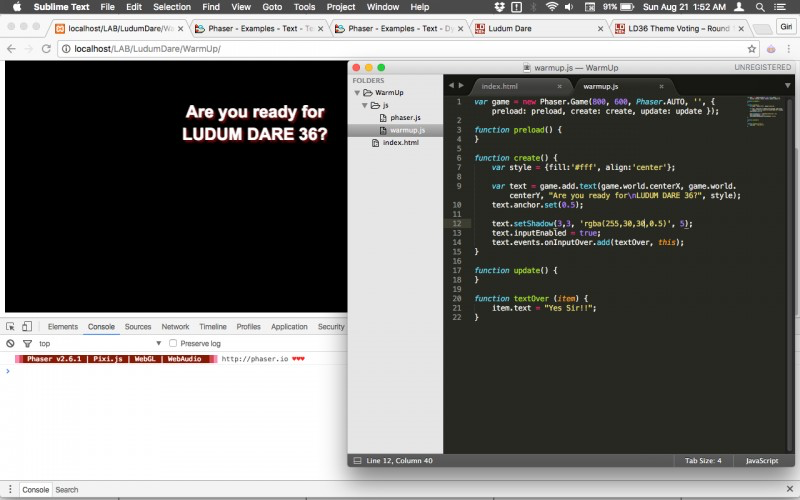Open the console context 'top' dropdown
This screenshot has width=800, height=500.
coord(100,343)
